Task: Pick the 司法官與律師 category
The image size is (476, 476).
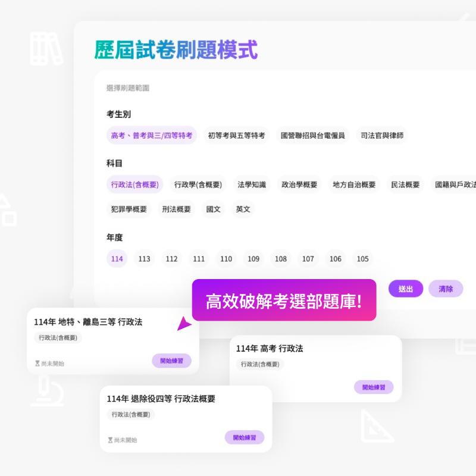Action: (382, 136)
